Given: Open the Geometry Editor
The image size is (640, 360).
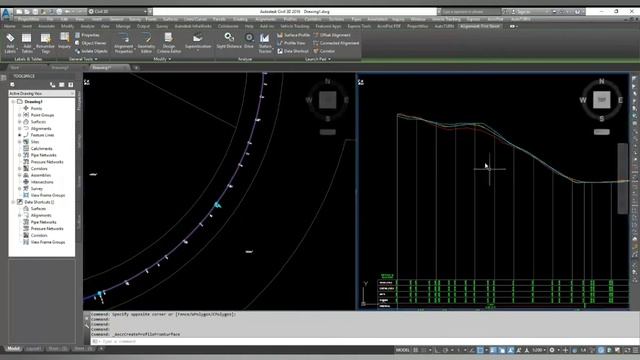Looking at the screenshot, I should click(146, 43).
